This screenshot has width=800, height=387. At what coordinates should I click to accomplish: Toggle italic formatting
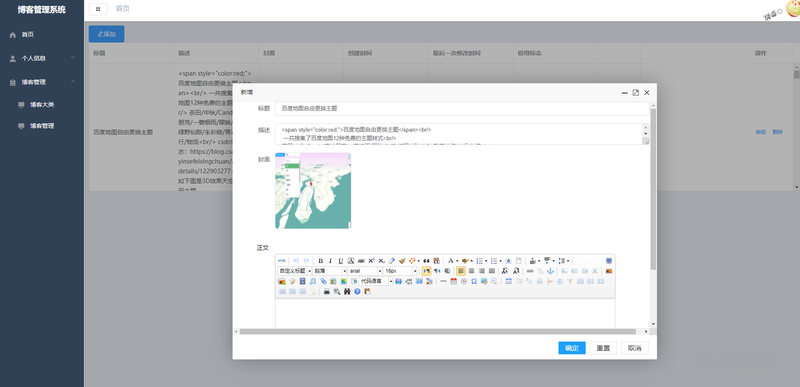331,261
